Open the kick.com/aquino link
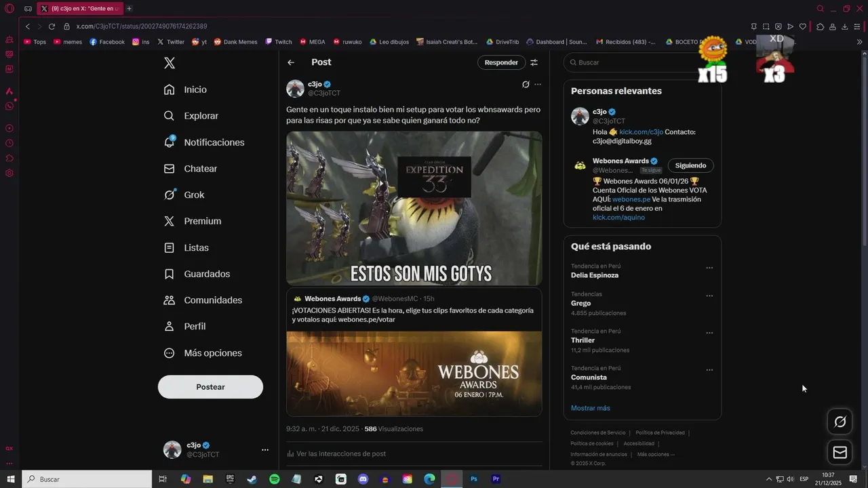Viewport: 868px width, 488px height. pos(618,218)
